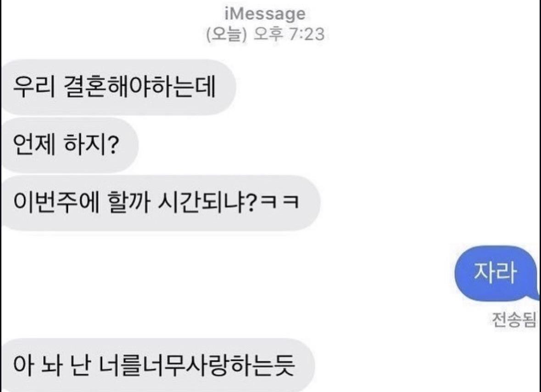Select the 아 놔 난 너를너무사랑하는듯 bubble
The image size is (541, 392).
pyautogui.click(x=157, y=365)
